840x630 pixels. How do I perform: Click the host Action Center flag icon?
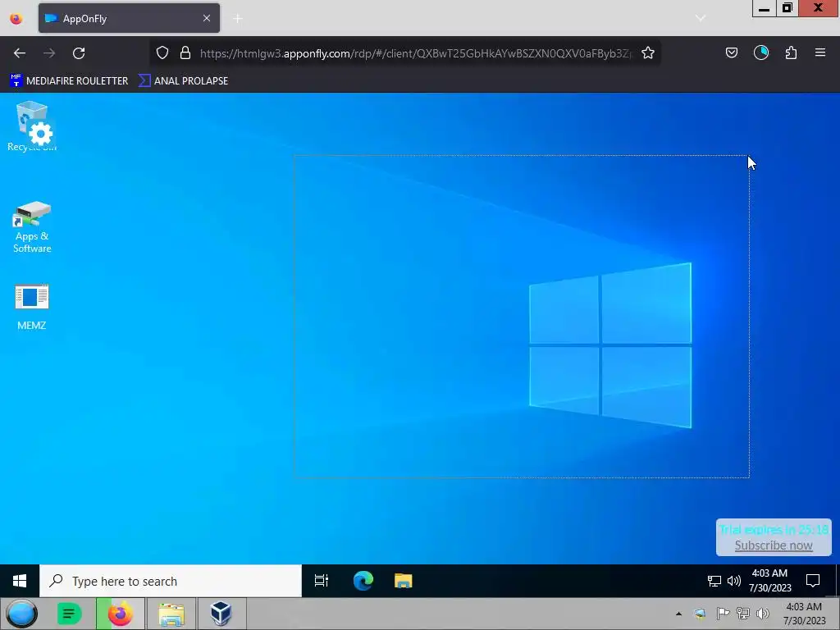723,614
